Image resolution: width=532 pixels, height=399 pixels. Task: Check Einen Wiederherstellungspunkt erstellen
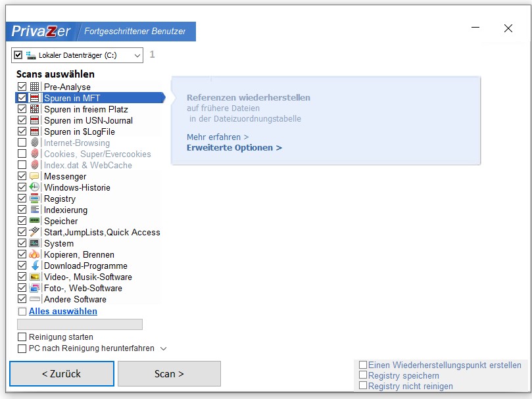coord(363,365)
